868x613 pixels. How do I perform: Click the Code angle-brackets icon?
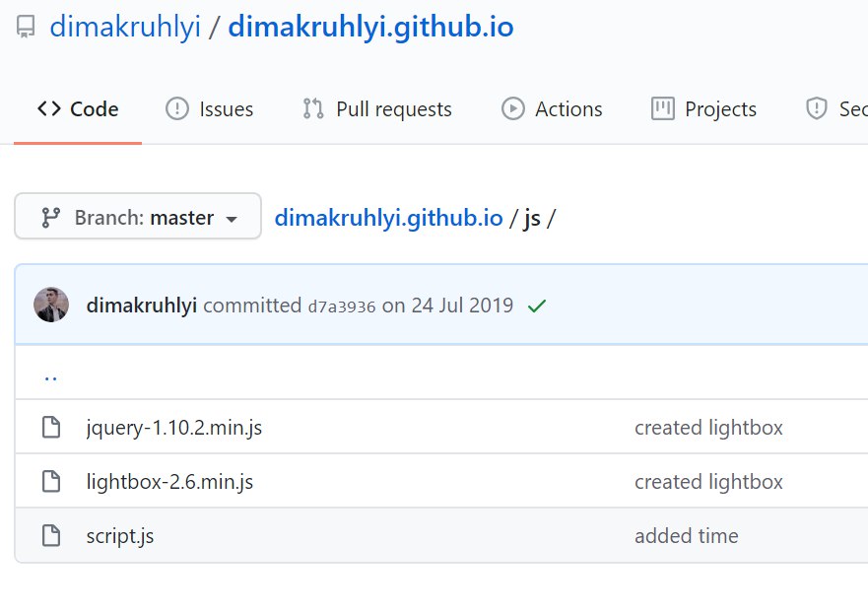48,108
